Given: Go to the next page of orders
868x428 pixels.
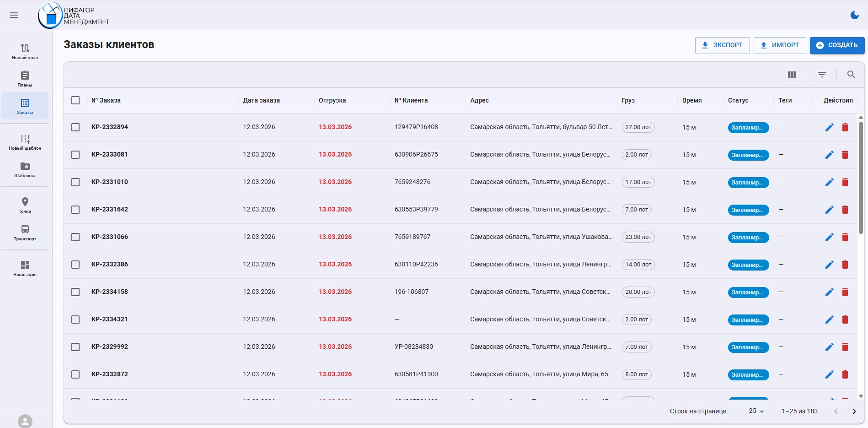Looking at the screenshot, I should [854, 411].
